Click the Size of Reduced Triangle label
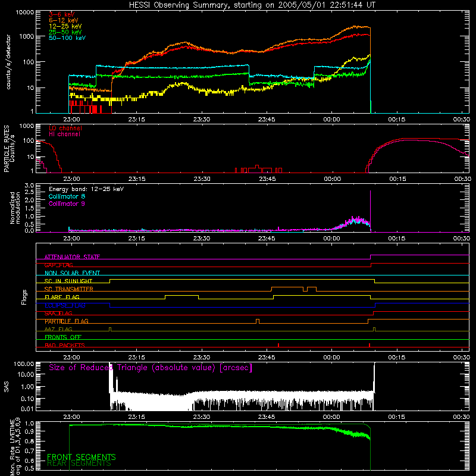The width and height of the screenshot is (476, 476). click(x=151, y=368)
